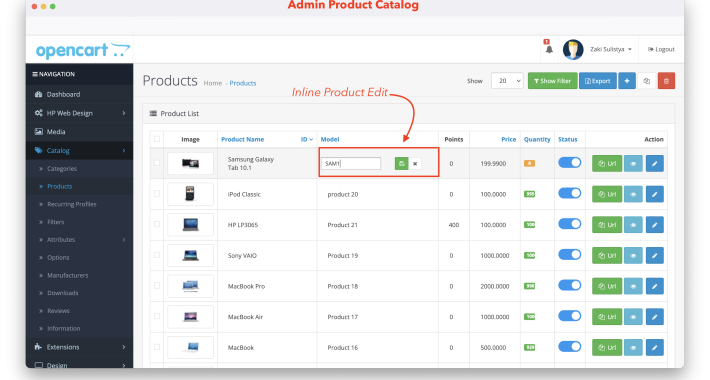Toggle status switch for MacBook Pro
The image size is (710, 380).
click(569, 285)
